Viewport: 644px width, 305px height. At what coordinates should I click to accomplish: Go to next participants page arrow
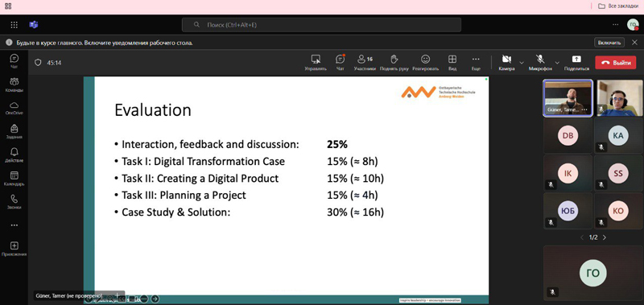tap(605, 237)
